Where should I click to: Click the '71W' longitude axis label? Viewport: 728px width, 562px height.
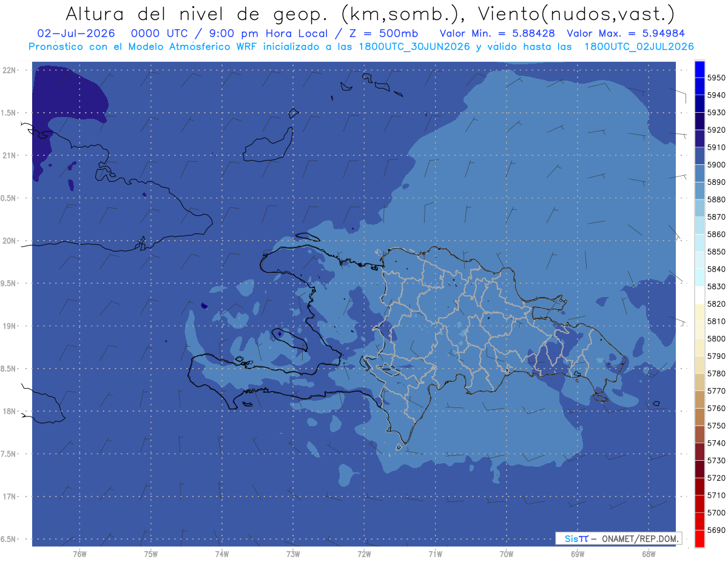pos(435,554)
